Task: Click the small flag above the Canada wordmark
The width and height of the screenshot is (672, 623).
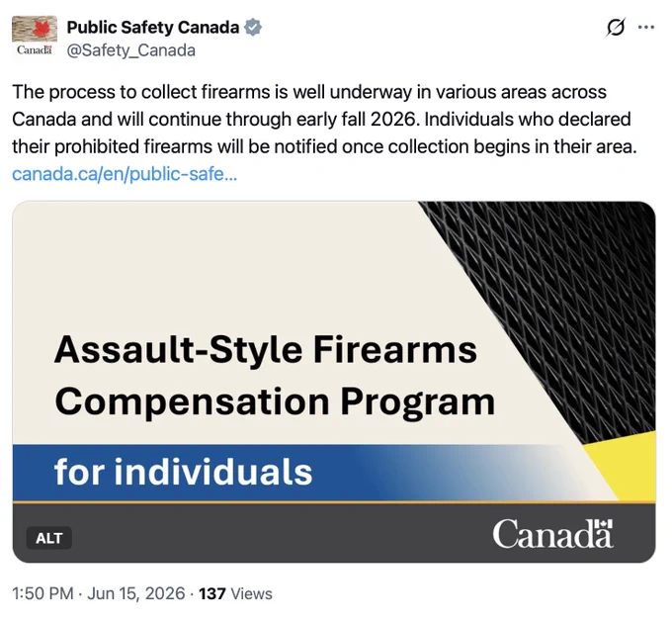Action: pos(605,524)
